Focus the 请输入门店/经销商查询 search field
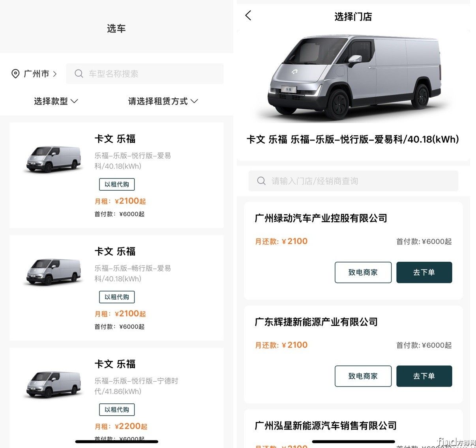 [x=359, y=181]
